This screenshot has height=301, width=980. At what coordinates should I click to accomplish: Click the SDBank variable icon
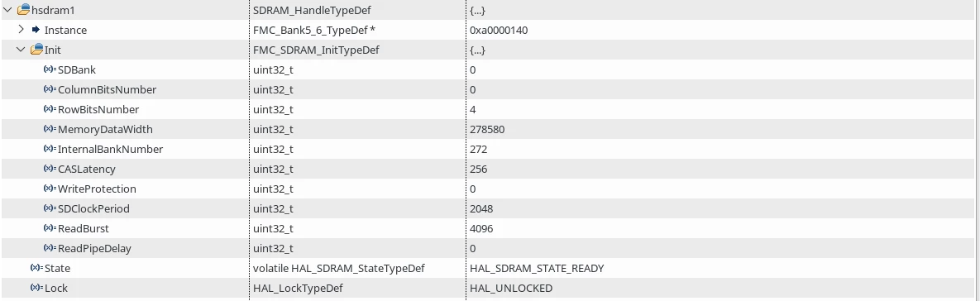[x=50, y=69]
